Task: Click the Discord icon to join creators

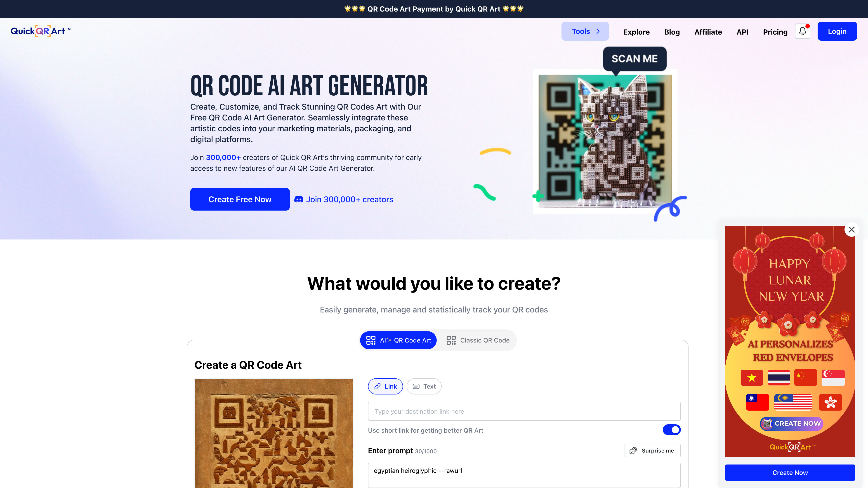Action: pyautogui.click(x=298, y=199)
